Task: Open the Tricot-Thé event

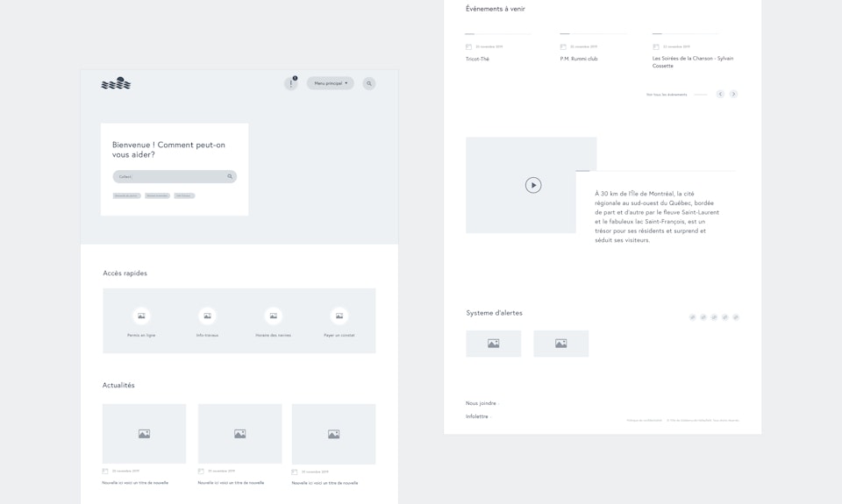Action: click(x=478, y=59)
